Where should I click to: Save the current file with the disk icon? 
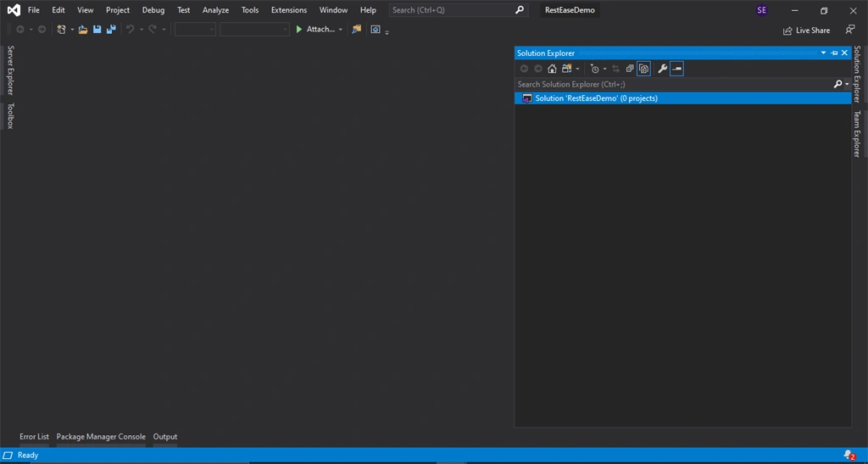click(x=97, y=30)
